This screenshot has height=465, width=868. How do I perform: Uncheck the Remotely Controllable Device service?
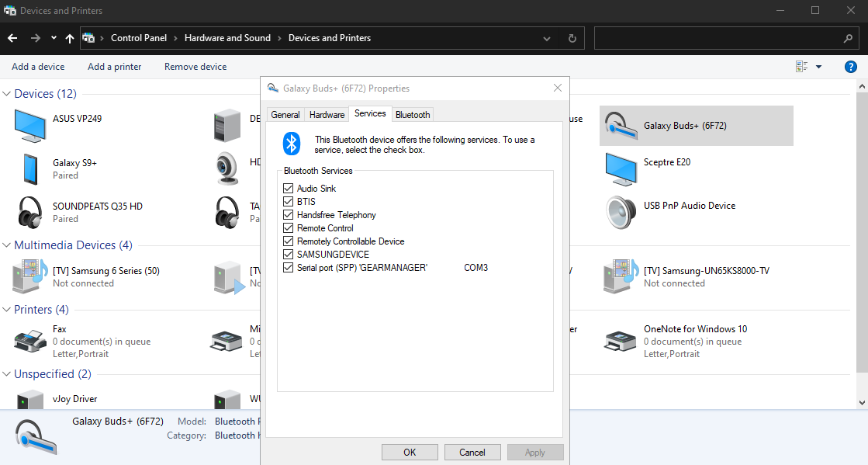tap(288, 241)
